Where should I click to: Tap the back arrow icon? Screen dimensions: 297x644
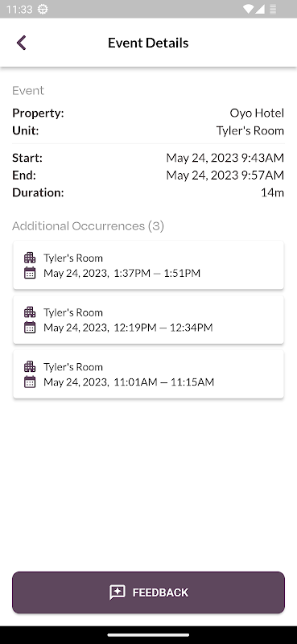pyautogui.click(x=22, y=43)
